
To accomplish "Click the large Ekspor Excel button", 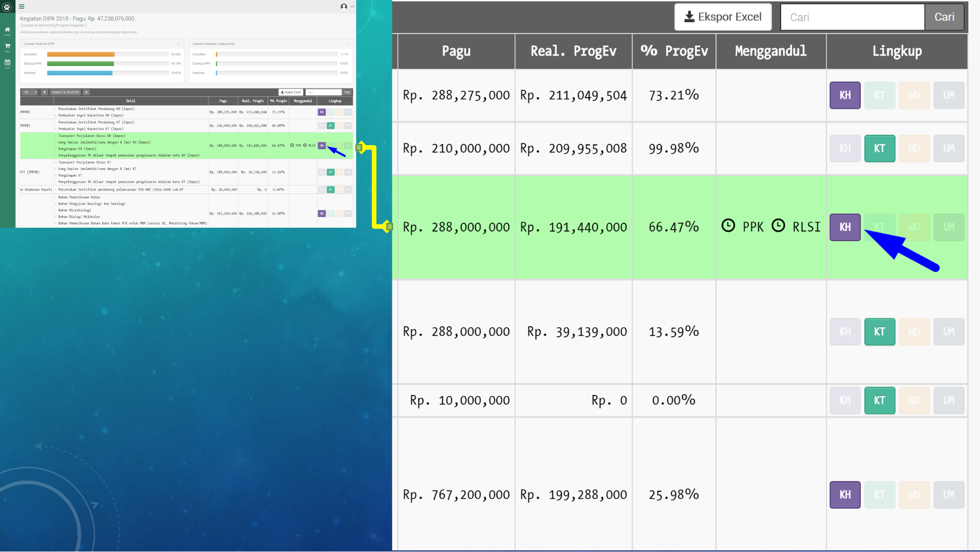I will tap(723, 17).
